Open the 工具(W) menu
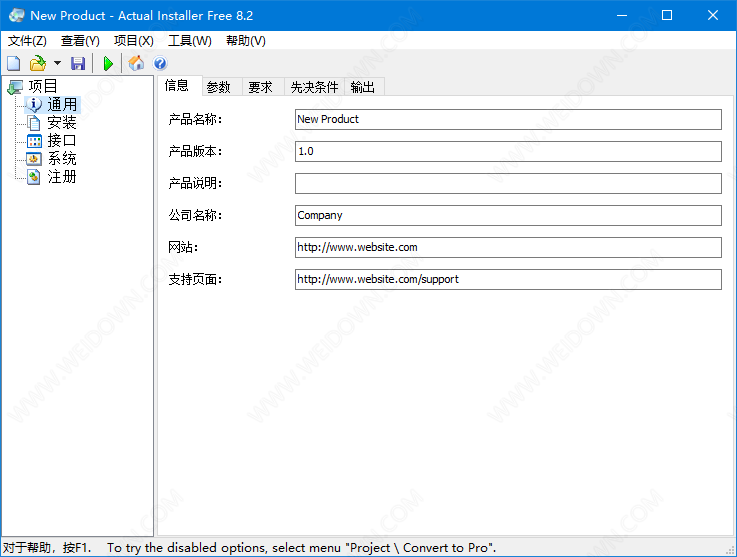This screenshot has height=557, width=737. click(x=190, y=41)
